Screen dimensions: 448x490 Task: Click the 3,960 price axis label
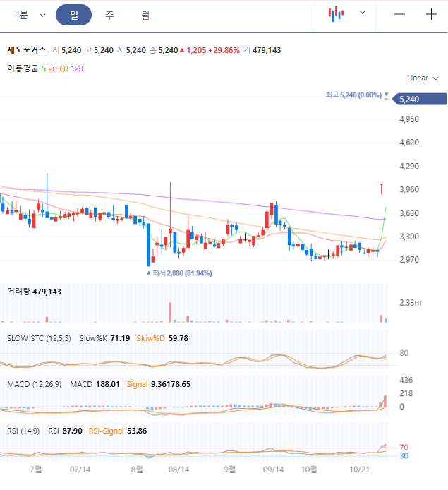point(409,189)
